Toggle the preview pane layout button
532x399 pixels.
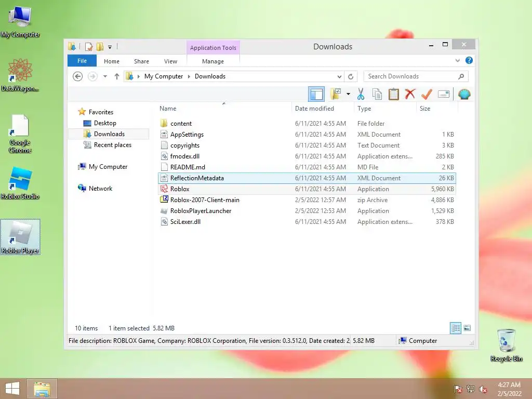[x=316, y=94]
